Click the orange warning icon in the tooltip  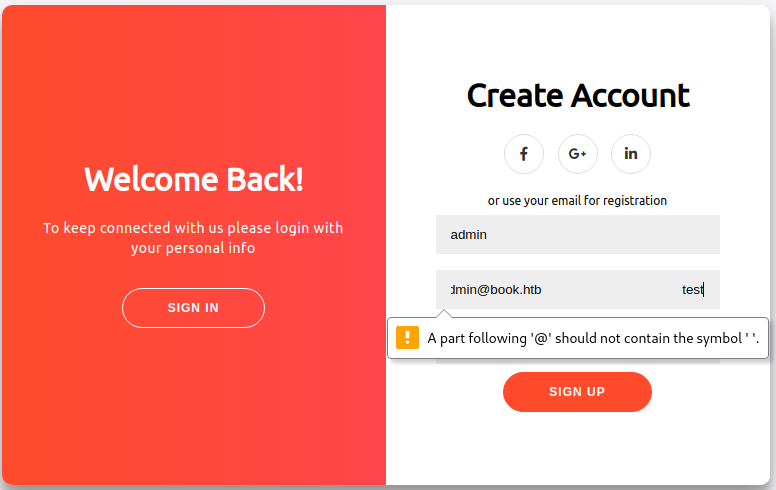click(x=407, y=338)
